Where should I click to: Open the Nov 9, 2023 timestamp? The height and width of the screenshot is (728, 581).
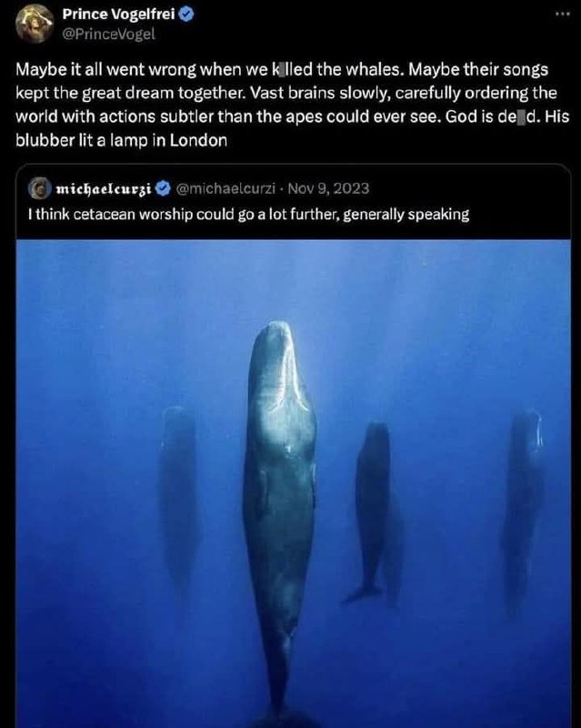[328, 188]
